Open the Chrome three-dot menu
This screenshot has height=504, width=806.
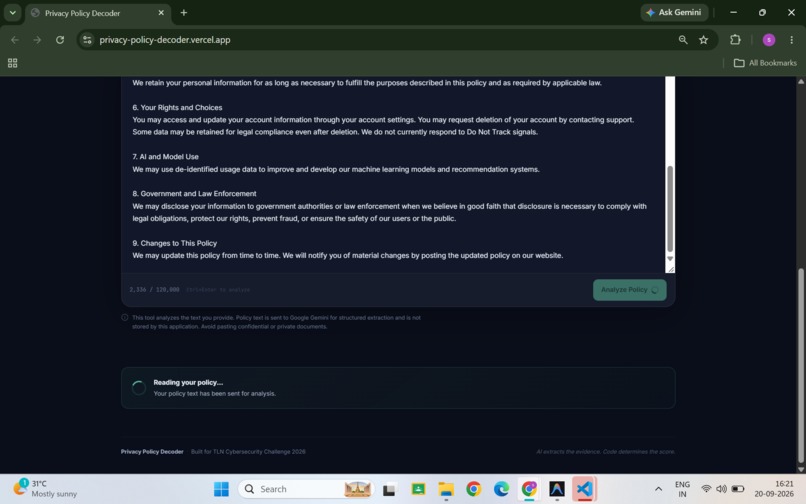[792, 40]
